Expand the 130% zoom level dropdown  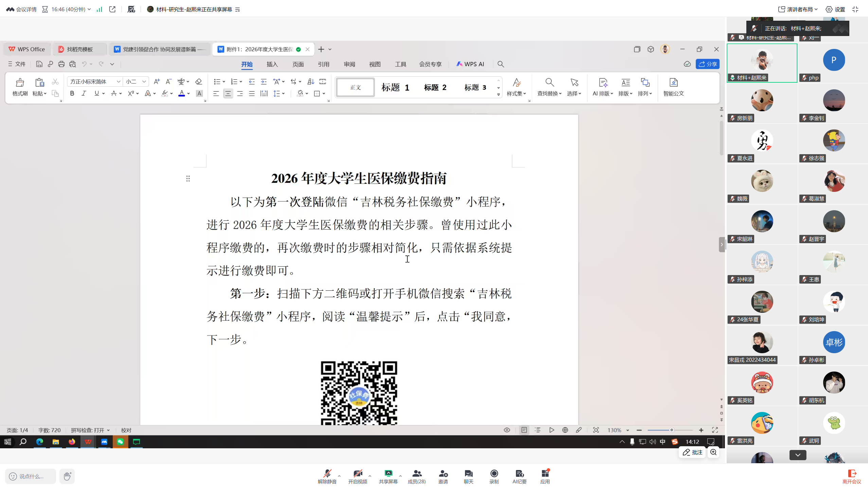[628, 430]
